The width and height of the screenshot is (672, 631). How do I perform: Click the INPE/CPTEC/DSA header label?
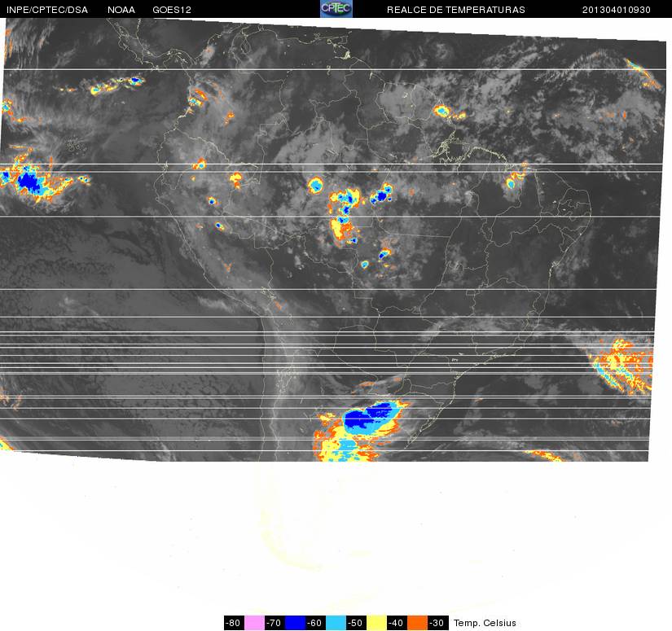click(47, 10)
